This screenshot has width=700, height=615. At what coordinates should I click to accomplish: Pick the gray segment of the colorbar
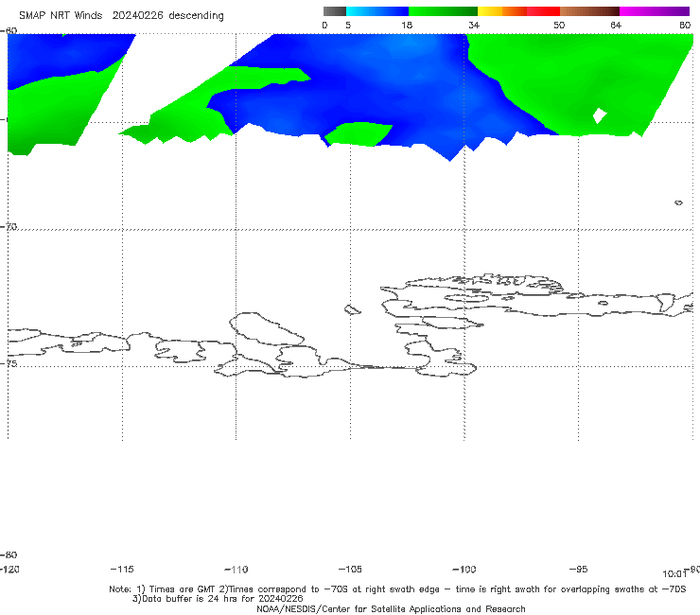tap(335, 11)
